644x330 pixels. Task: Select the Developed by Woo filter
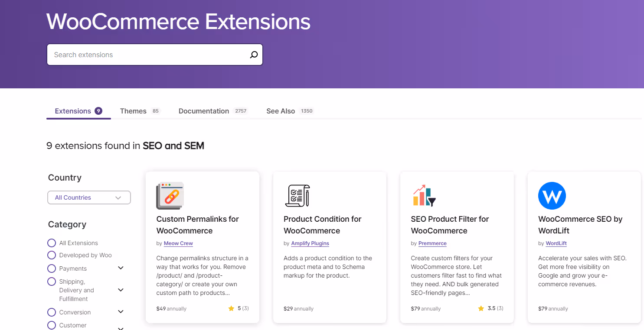(52, 255)
